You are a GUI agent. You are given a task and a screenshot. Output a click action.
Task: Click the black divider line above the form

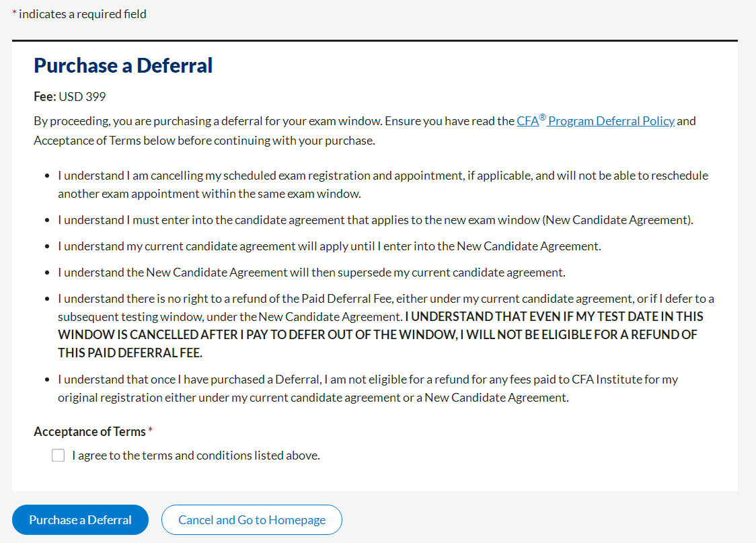[x=375, y=40]
